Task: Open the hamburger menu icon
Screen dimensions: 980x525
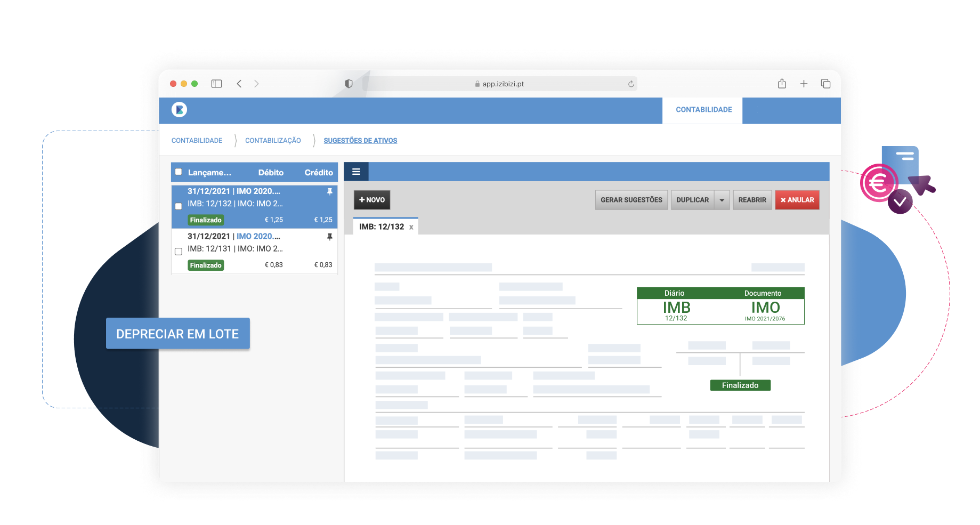Action: click(356, 172)
